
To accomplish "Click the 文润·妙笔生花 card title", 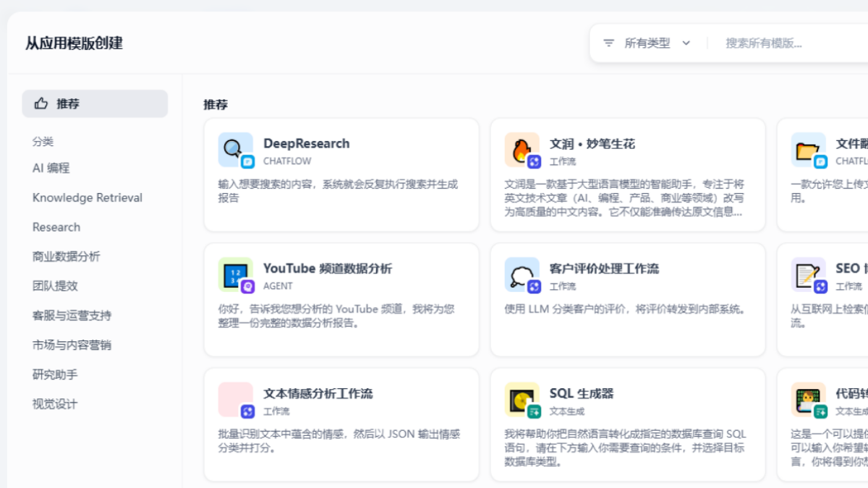I will (592, 143).
